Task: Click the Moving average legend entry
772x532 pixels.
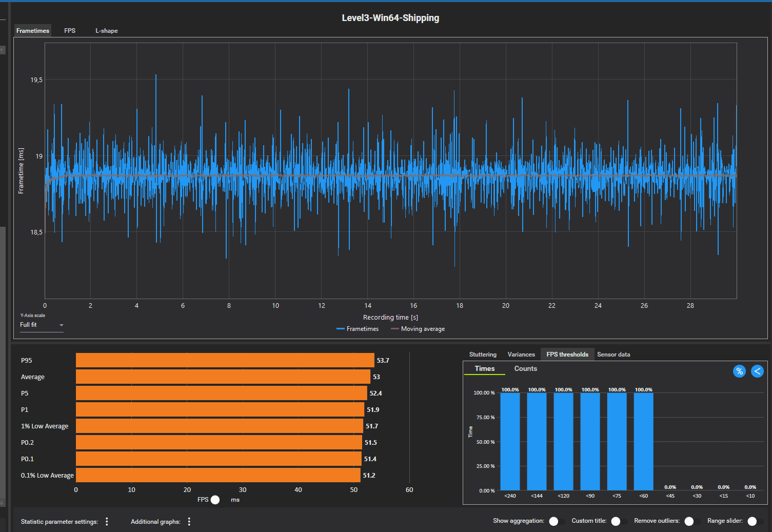Action: point(418,329)
